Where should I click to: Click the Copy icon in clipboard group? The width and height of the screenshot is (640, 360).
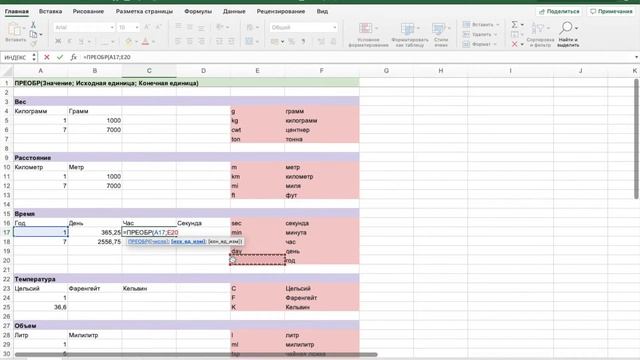coord(33,34)
